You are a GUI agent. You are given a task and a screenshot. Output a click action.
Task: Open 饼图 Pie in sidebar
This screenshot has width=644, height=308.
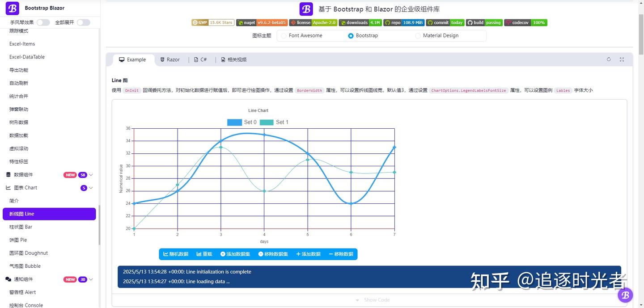pyautogui.click(x=49, y=240)
